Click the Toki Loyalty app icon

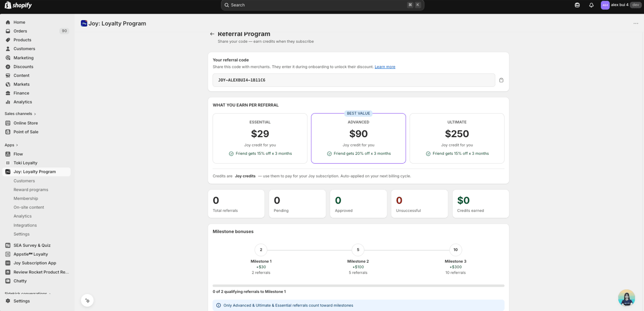[8, 163]
